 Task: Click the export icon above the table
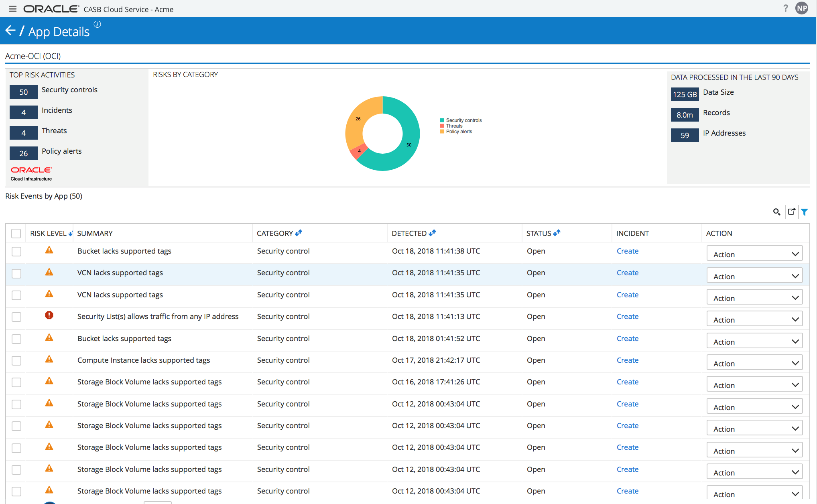coord(791,211)
